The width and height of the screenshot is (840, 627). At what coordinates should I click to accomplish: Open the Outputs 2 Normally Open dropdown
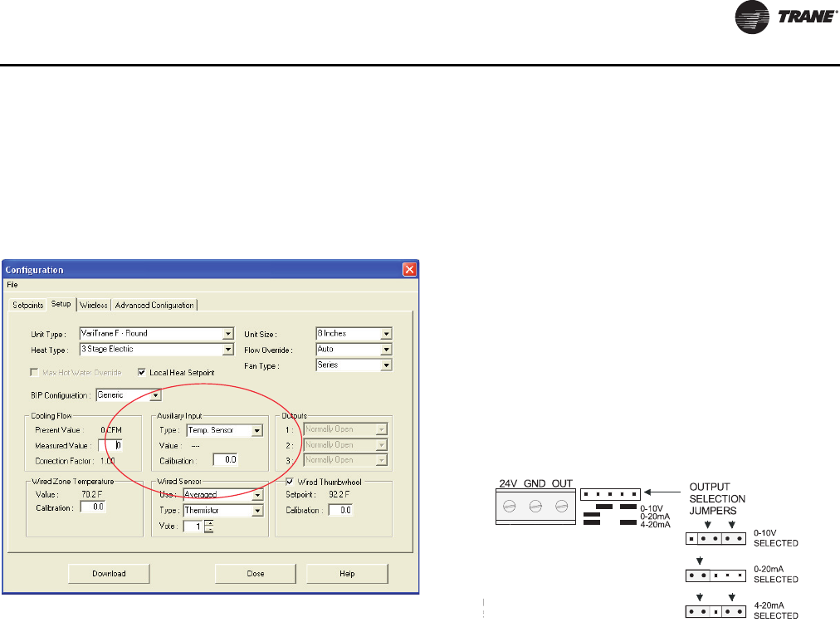[381, 445]
